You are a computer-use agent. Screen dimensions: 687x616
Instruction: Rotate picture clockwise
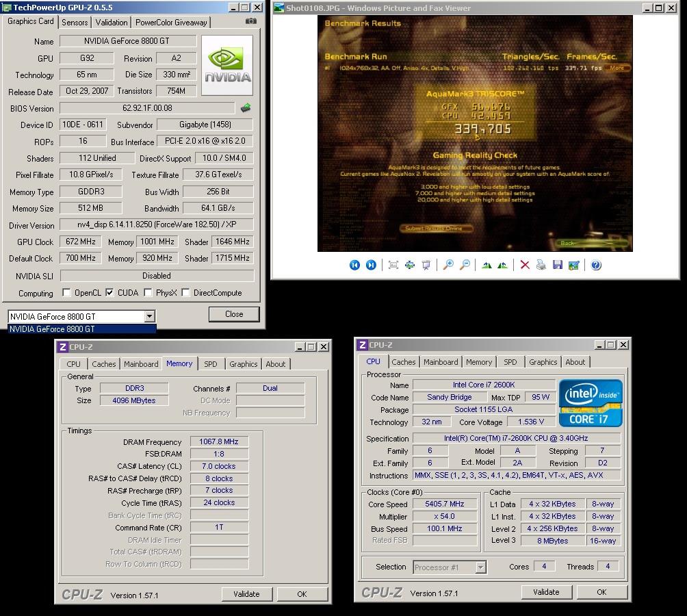point(487,265)
